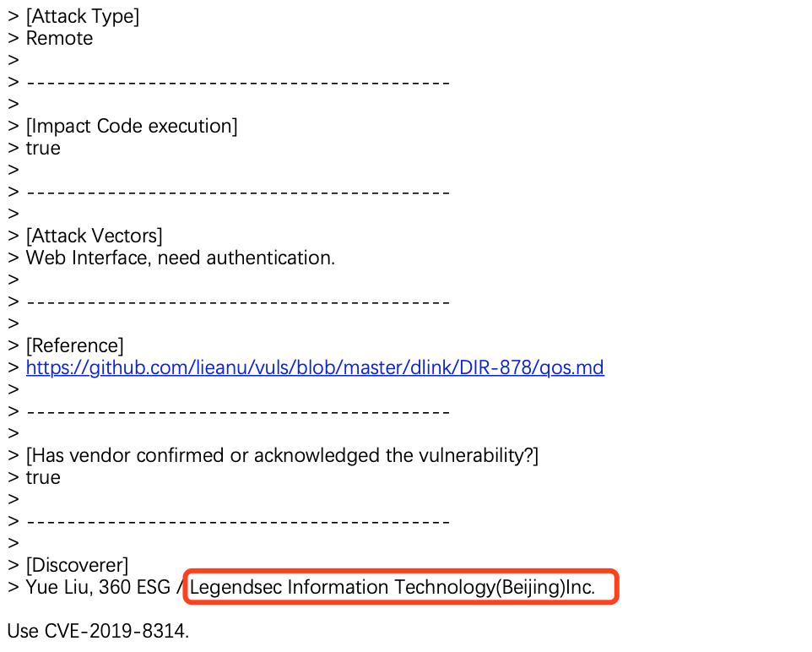Click the dashed separator above Attack Vectors

(x=238, y=193)
